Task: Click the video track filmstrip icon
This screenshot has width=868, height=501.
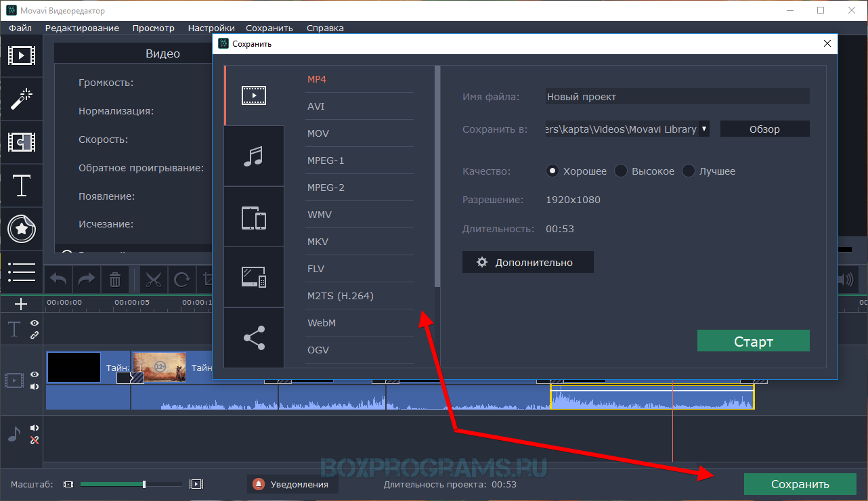Action: pos(14,380)
